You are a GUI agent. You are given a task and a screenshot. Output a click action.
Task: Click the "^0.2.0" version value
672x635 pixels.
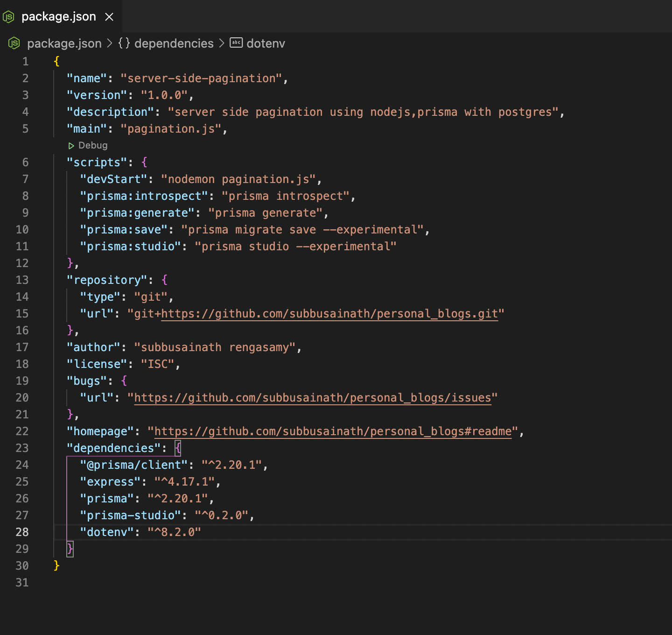[x=222, y=515]
